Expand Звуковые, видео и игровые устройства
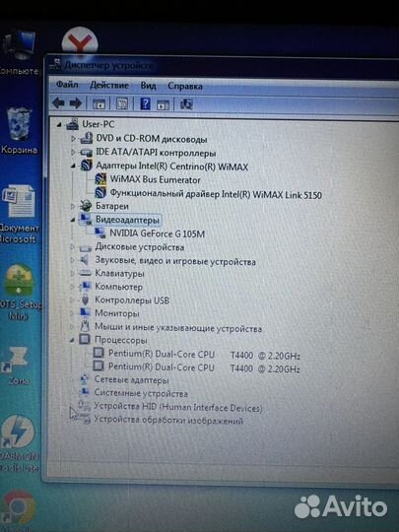The width and height of the screenshot is (399, 532). (72, 260)
